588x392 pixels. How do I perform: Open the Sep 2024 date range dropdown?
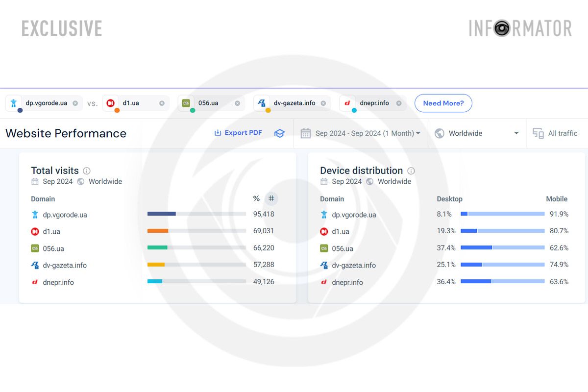click(x=361, y=133)
